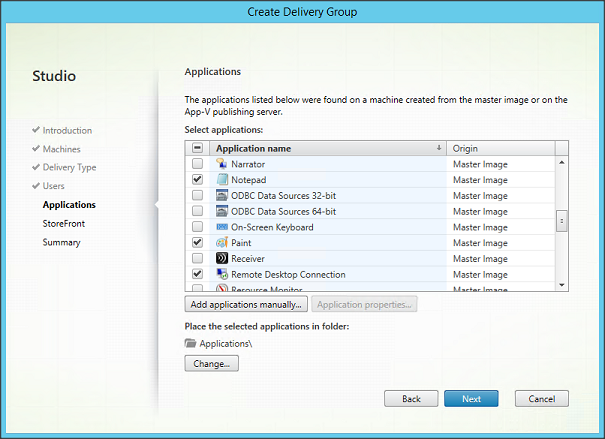Click Application properties button
The width and height of the screenshot is (605, 439).
point(364,304)
